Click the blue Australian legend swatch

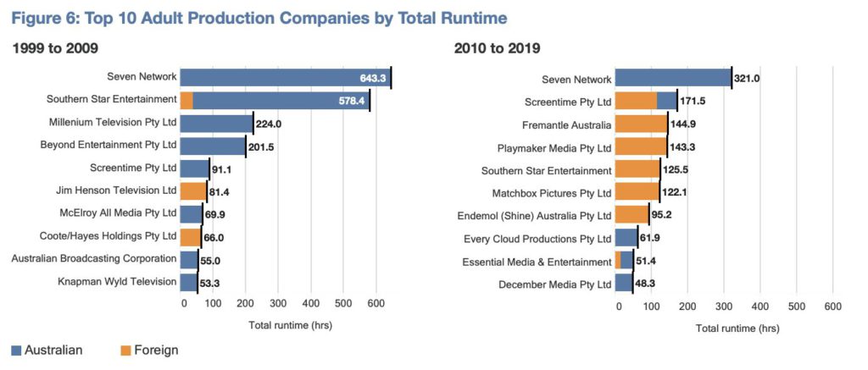click(x=16, y=350)
